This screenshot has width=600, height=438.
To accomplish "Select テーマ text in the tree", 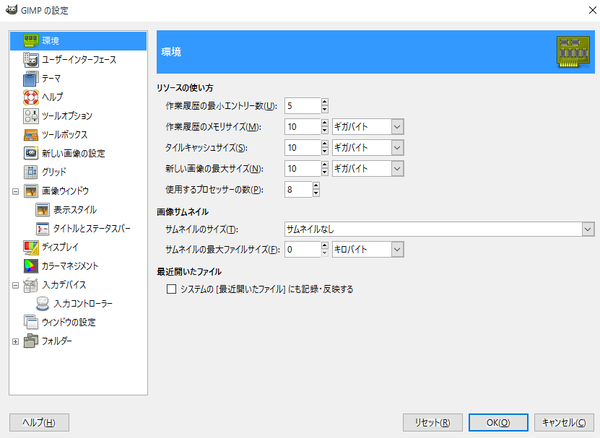I will tap(51, 78).
